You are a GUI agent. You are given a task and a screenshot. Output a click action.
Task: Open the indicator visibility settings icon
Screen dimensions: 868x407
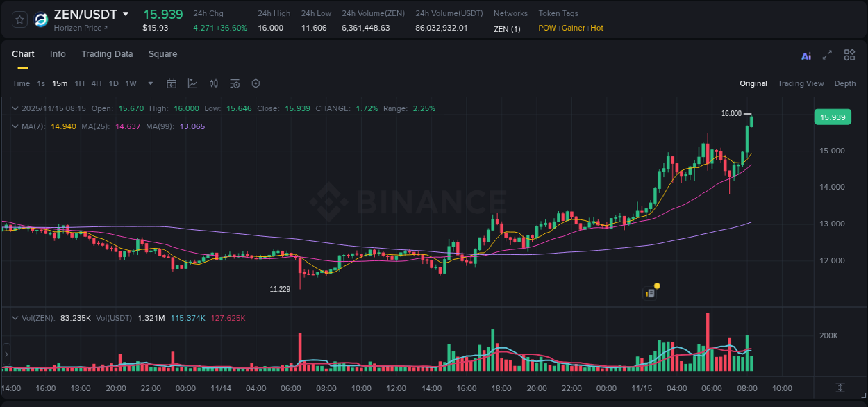235,83
